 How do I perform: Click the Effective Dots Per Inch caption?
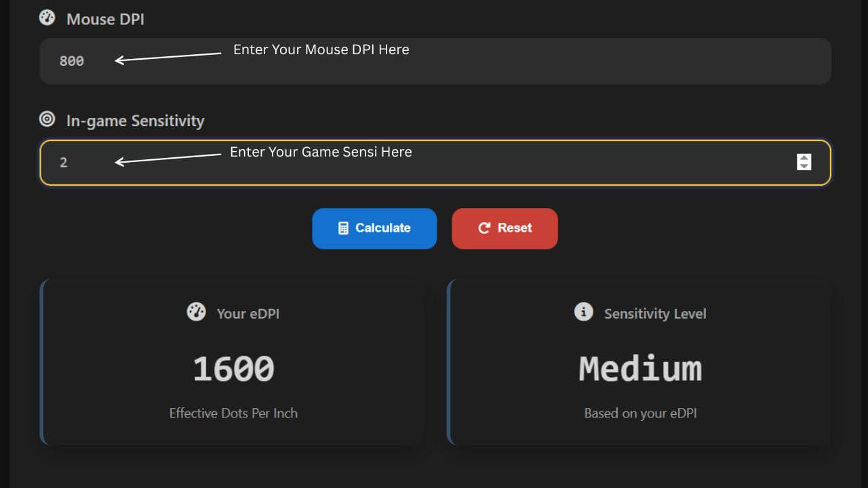click(x=233, y=413)
